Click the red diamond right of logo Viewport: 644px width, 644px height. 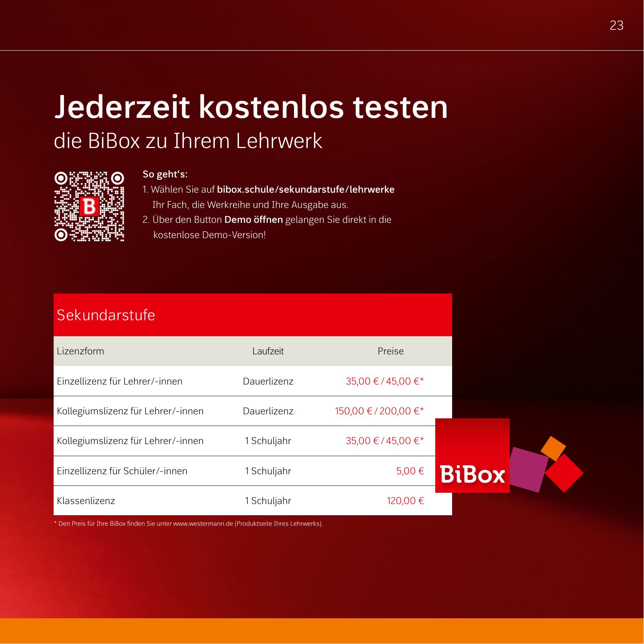pos(564,473)
